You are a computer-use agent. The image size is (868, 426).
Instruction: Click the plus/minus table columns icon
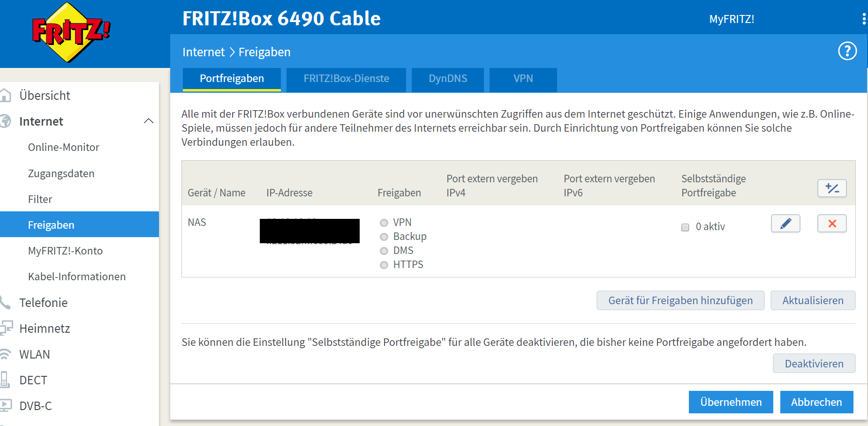point(832,188)
